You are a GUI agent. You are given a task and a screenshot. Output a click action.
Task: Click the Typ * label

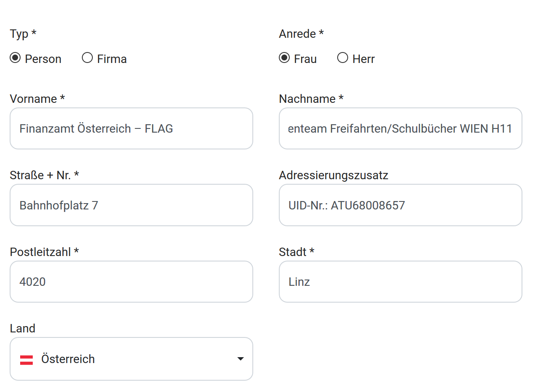click(x=23, y=34)
